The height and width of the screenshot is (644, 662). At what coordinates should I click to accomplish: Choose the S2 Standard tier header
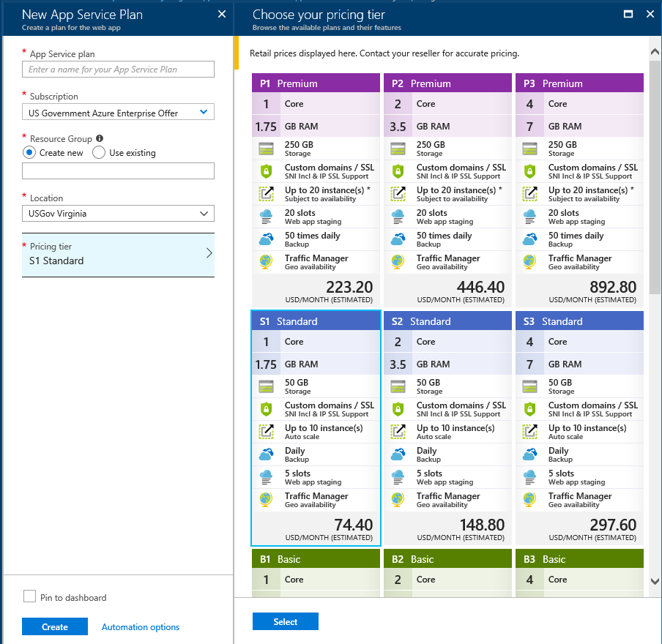(x=447, y=321)
